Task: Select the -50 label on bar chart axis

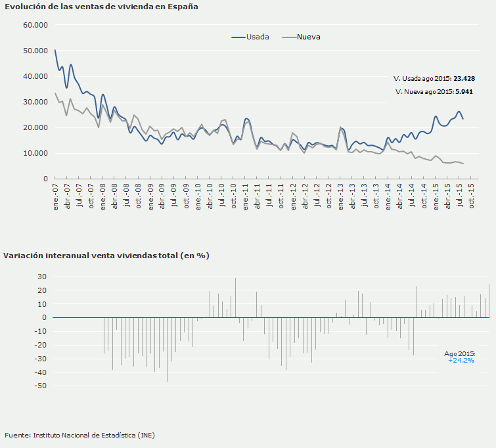Action: click(40, 386)
